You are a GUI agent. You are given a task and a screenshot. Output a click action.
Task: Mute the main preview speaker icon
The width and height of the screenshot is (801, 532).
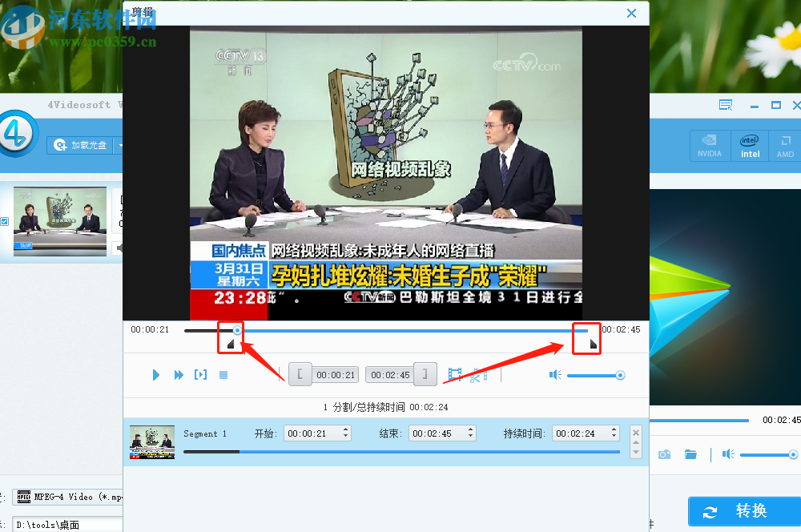click(728, 453)
